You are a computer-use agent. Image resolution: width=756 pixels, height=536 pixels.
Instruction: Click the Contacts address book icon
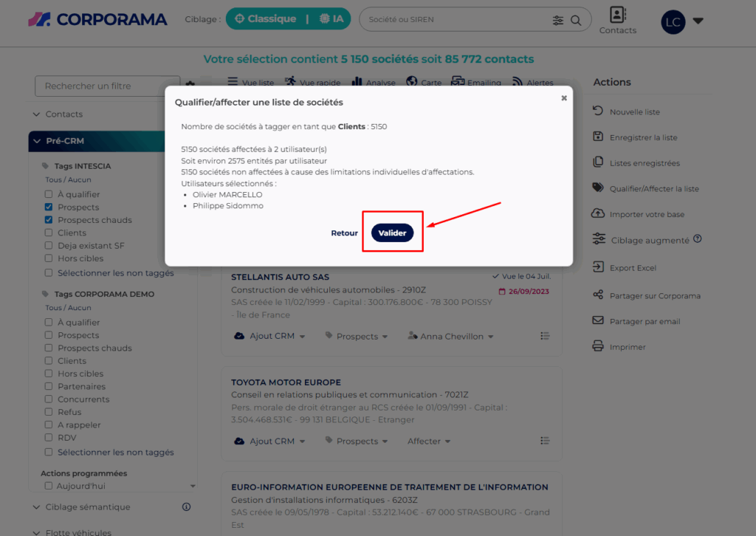click(617, 15)
